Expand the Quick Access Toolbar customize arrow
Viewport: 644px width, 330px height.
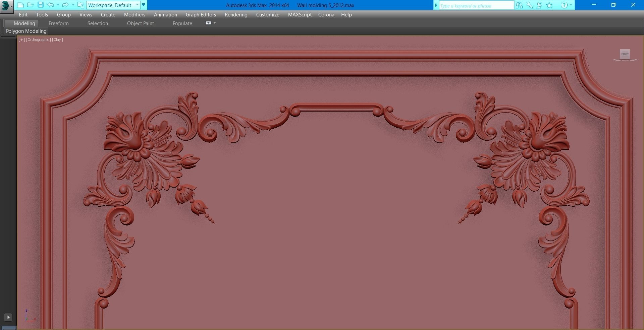[144, 5]
